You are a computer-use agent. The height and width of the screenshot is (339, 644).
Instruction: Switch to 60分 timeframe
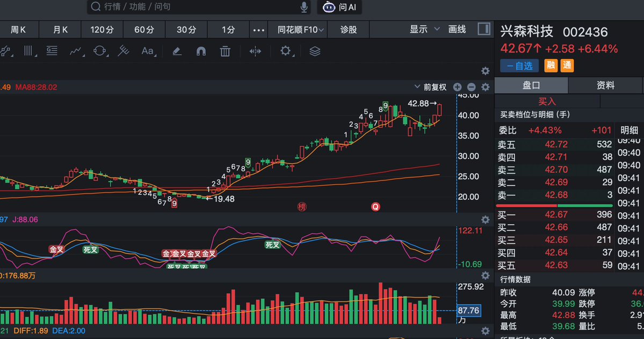coord(144,30)
